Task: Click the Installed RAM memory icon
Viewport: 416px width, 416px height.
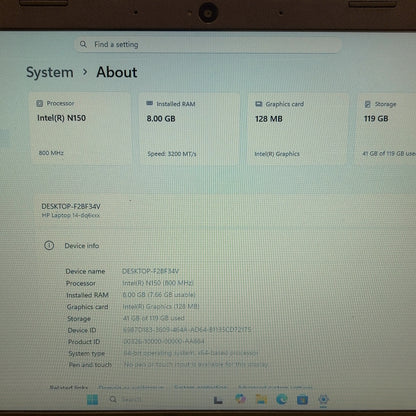Action: click(x=149, y=103)
